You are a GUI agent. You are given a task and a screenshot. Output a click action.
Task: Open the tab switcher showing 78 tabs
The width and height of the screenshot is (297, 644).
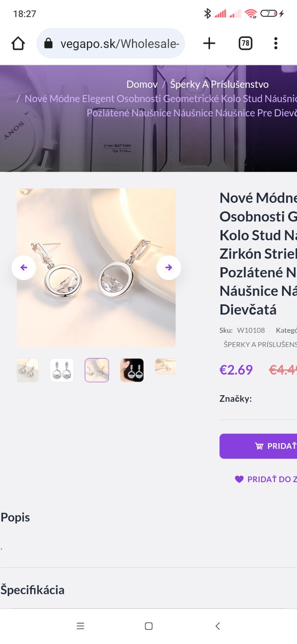[245, 43]
